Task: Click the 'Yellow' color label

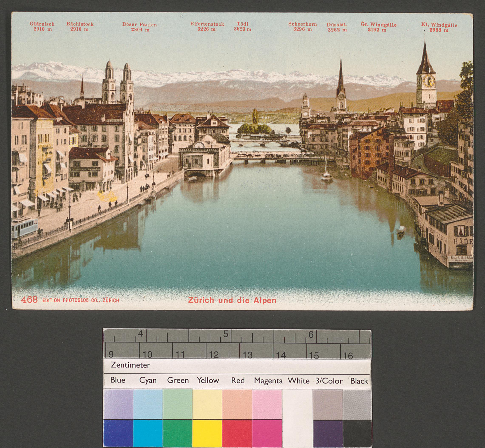Action: coord(208,380)
